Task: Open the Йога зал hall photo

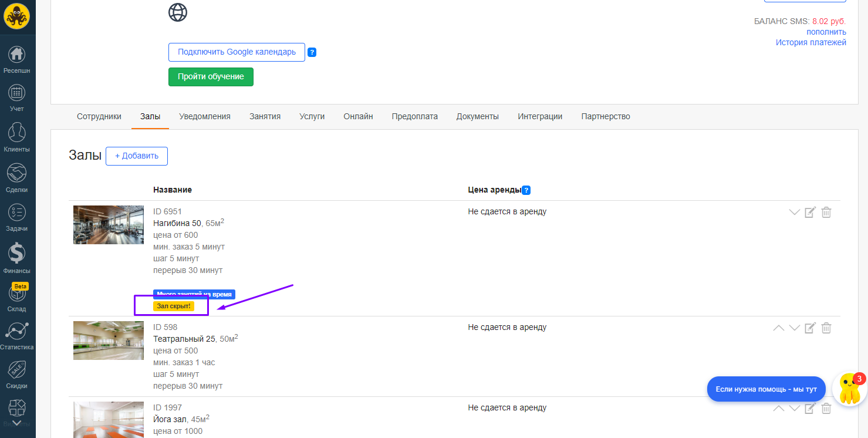Action: tap(109, 420)
